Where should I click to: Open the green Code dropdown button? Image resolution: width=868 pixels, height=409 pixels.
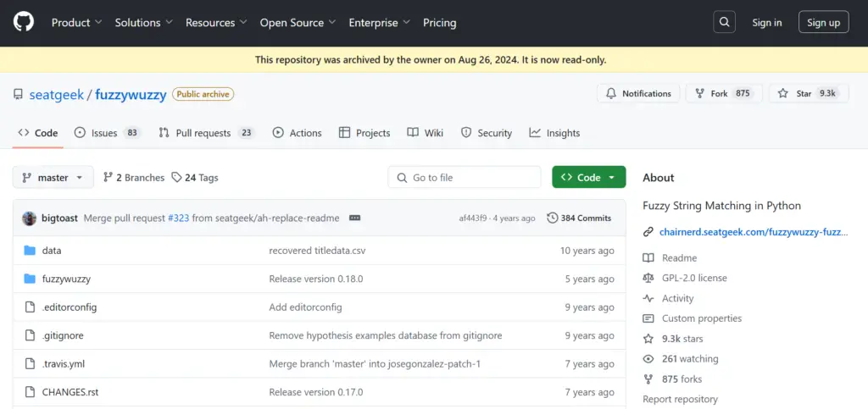[589, 178]
